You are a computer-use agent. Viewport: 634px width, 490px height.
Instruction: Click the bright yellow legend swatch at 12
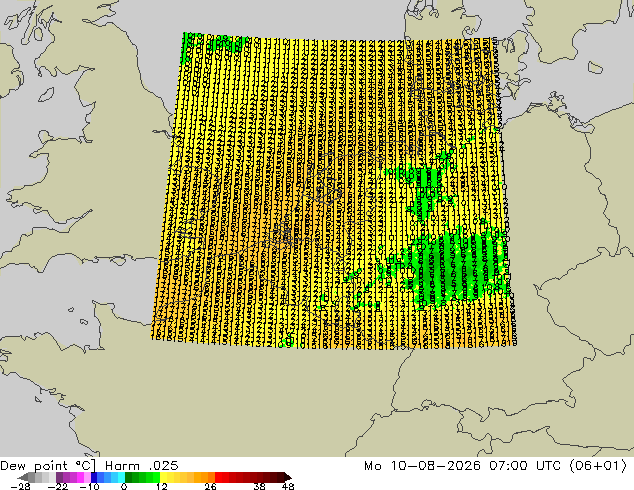163,477
